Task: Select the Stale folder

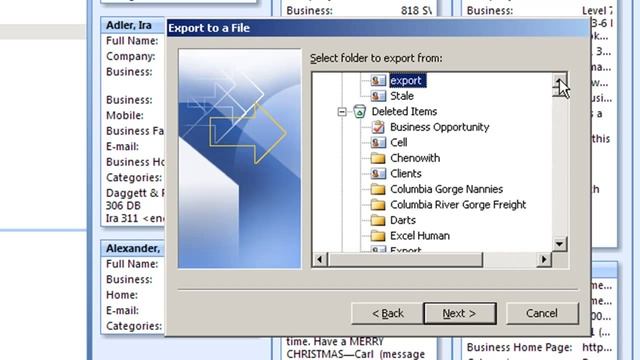Action: pyautogui.click(x=402, y=96)
